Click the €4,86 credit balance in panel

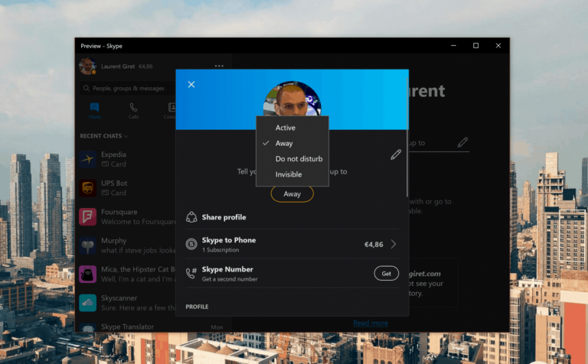point(374,245)
